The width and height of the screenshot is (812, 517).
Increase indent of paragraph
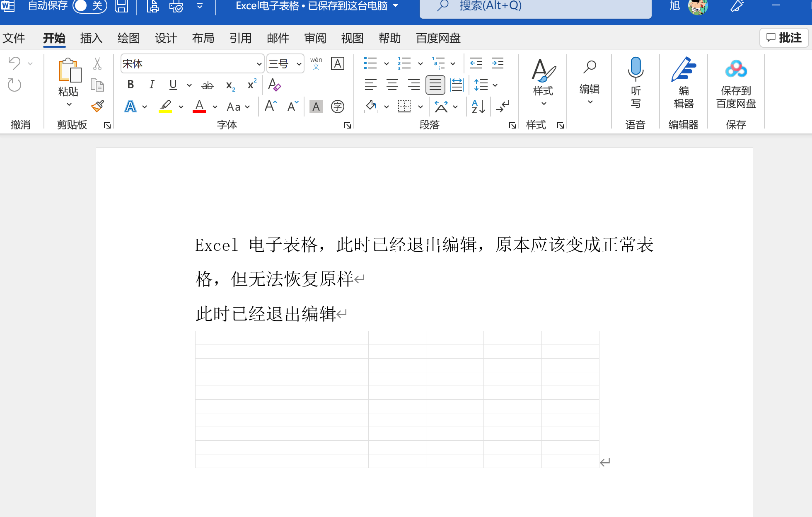[497, 63]
